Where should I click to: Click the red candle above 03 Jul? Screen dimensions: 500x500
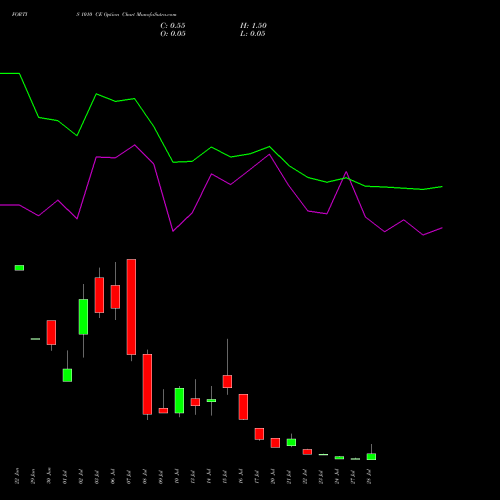coord(99,295)
